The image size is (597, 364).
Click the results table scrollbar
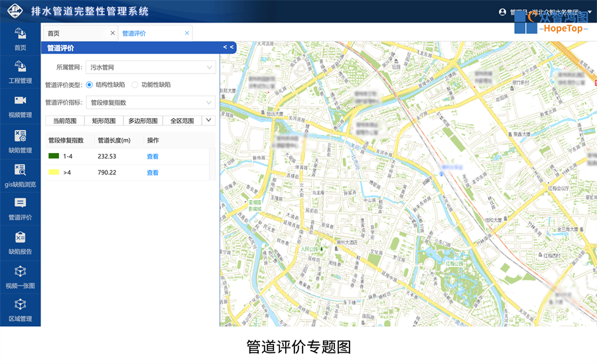click(x=212, y=164)
